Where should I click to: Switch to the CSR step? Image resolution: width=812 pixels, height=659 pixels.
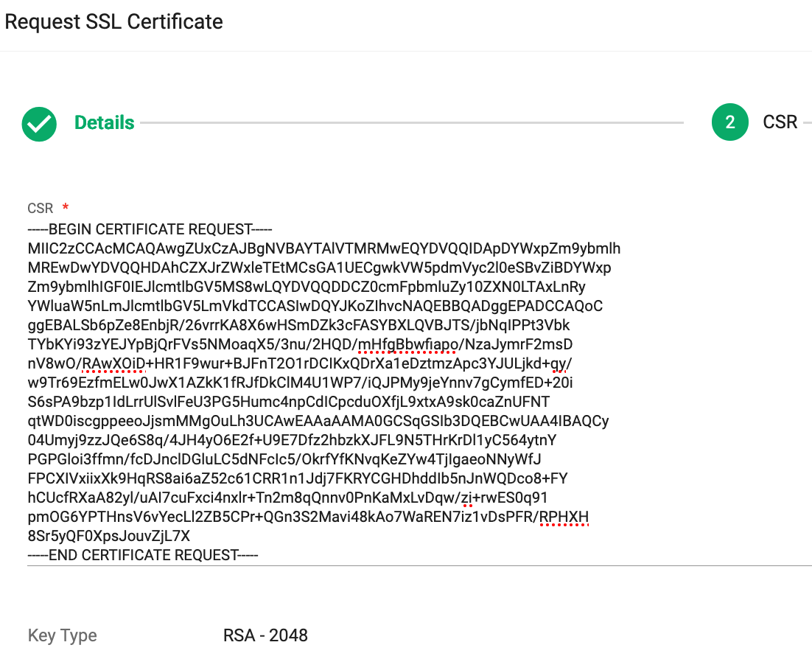pyautogui.click(x=781, y=122)
